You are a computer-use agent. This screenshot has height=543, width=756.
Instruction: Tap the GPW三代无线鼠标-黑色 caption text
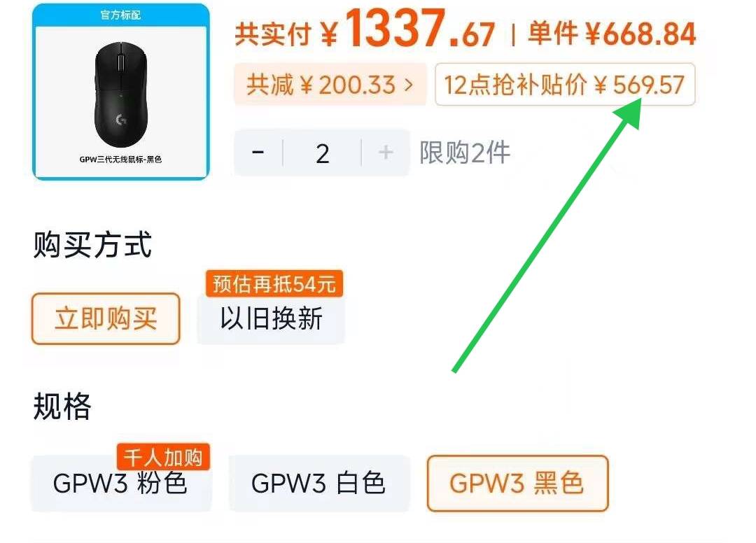120,160
